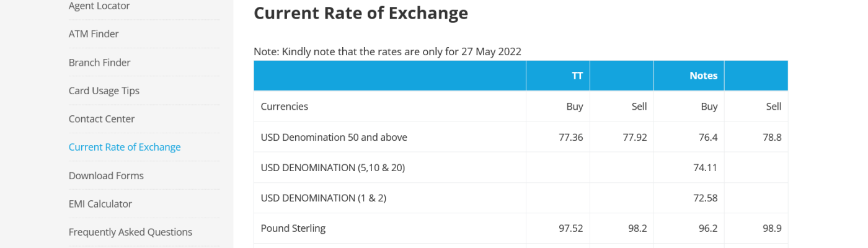Open Branch Finder in sidebar
Image resolution: width=868 pixels, height=248 pixels.
click(99, 63)
